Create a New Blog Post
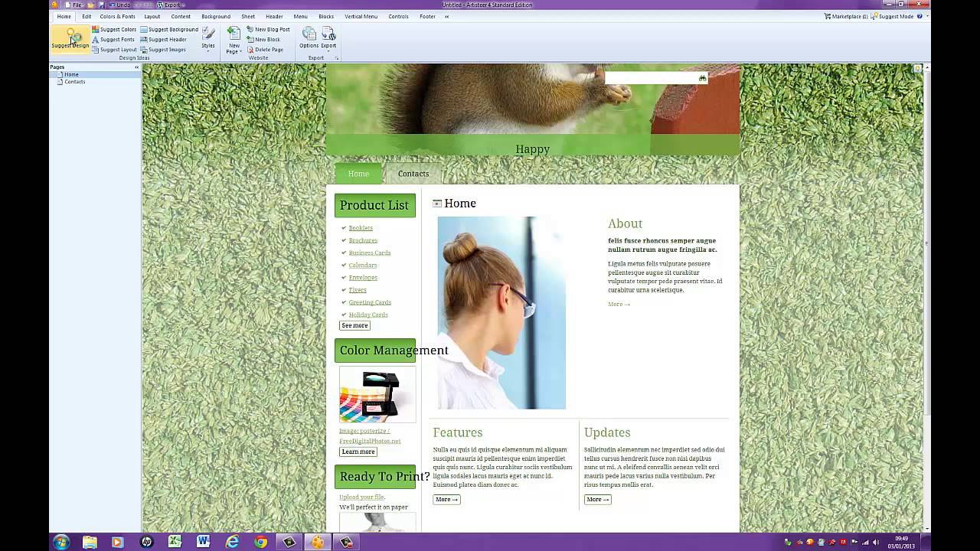This screenshot has width=980, height=551. (x=268, y=29)
